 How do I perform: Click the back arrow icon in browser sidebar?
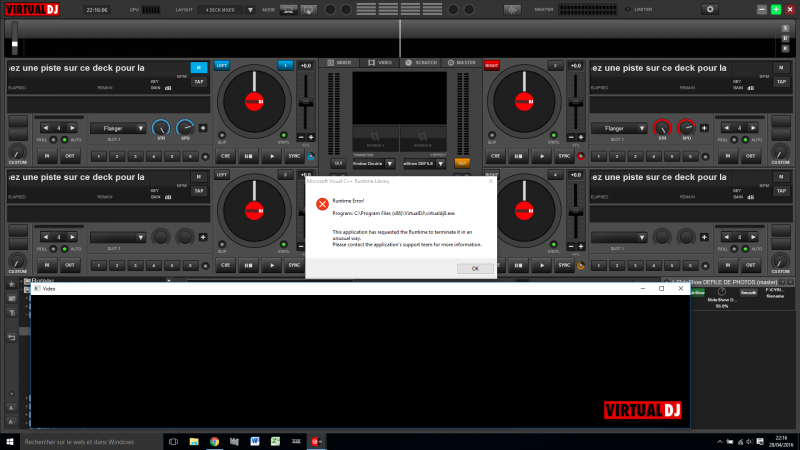point(12,337)
